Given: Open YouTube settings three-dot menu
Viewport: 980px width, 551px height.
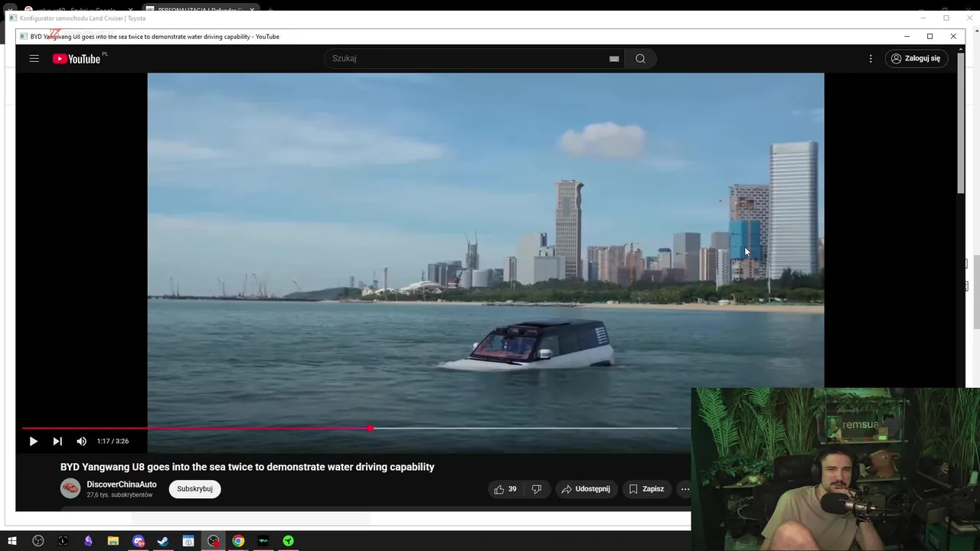Looking at the screenshot, I should tap(871, 58).
